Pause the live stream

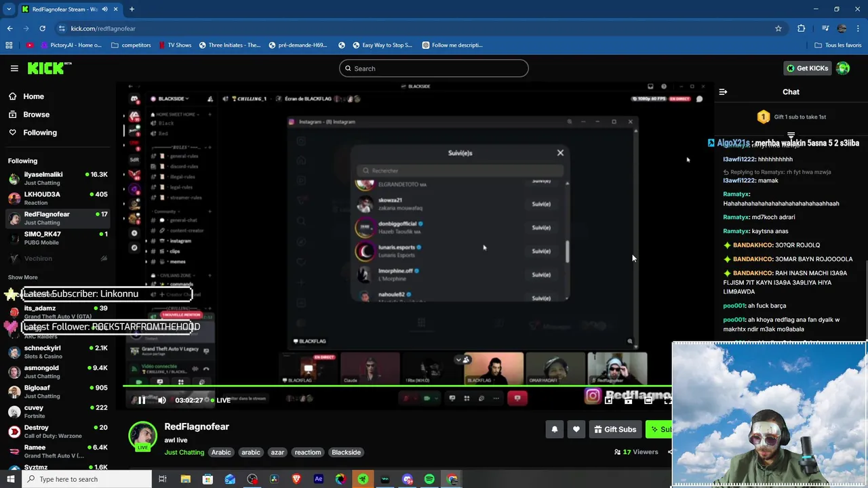pos(141,400)
